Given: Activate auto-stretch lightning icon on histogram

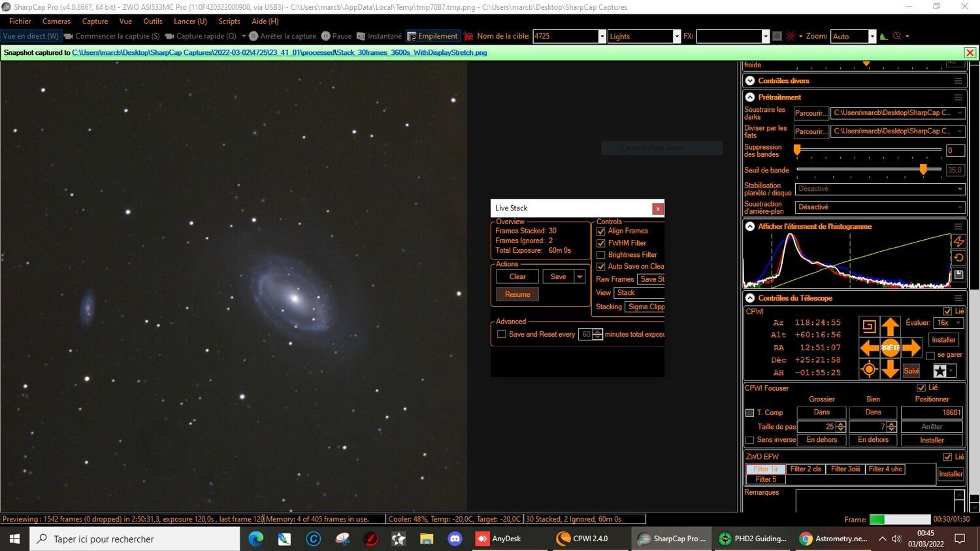Looking at the screenshot, I should point(958,241).
